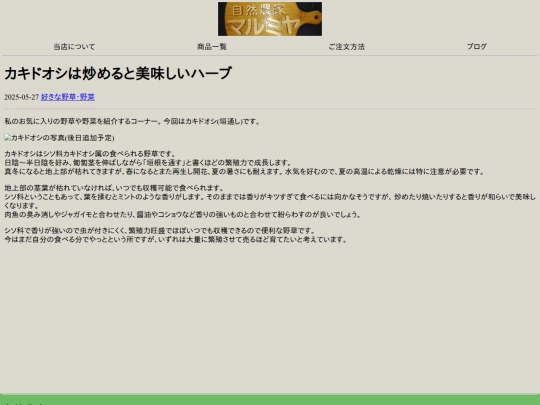Click the broken カキドオシの写真 image placeholder
This screenshot has width=540, height=405.
59,138
